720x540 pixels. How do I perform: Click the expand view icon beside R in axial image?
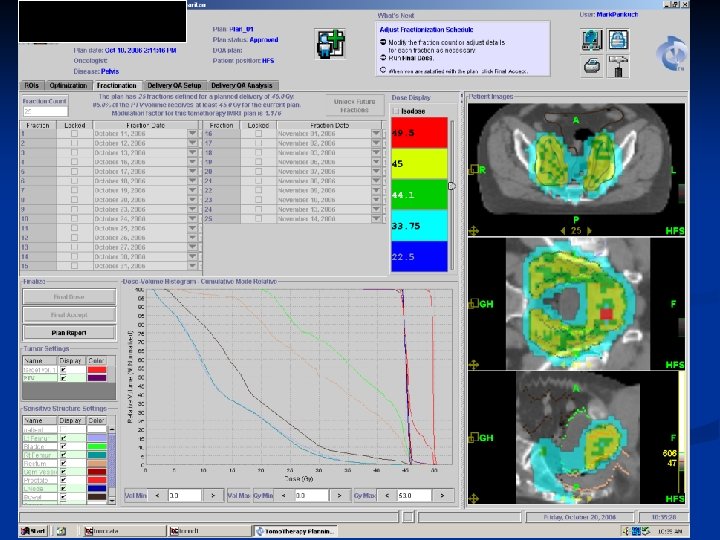473,170
